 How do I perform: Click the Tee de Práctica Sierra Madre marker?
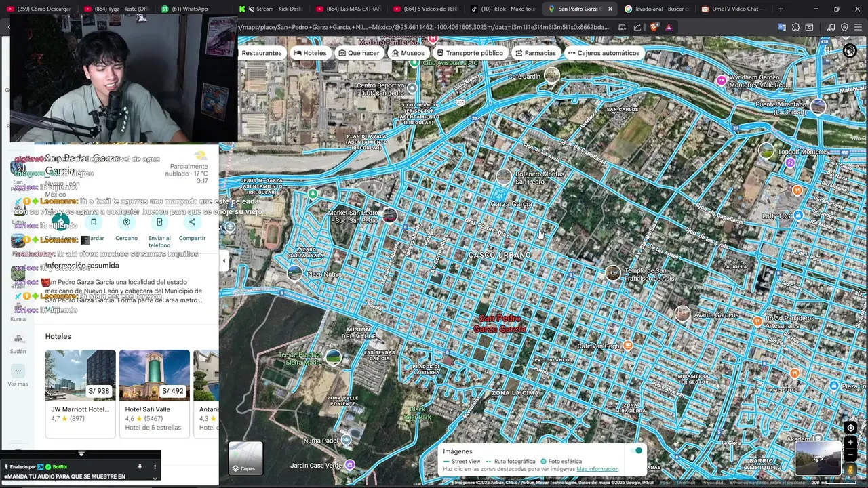(x=333, y=357)
